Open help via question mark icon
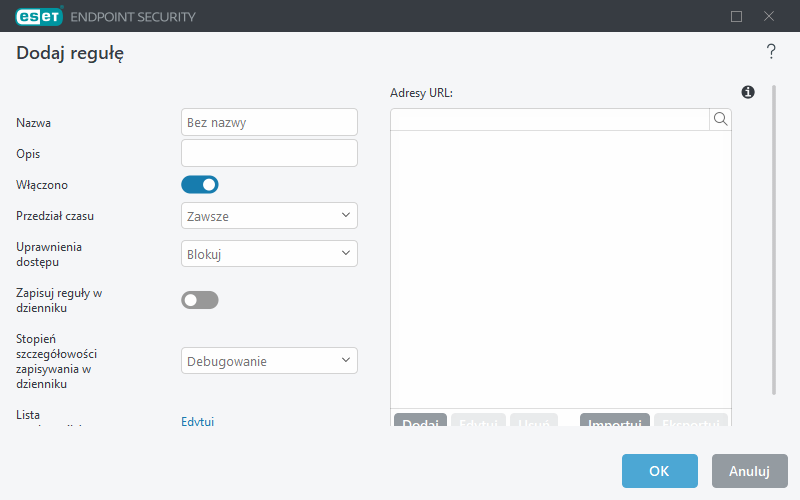 (771, 52)
